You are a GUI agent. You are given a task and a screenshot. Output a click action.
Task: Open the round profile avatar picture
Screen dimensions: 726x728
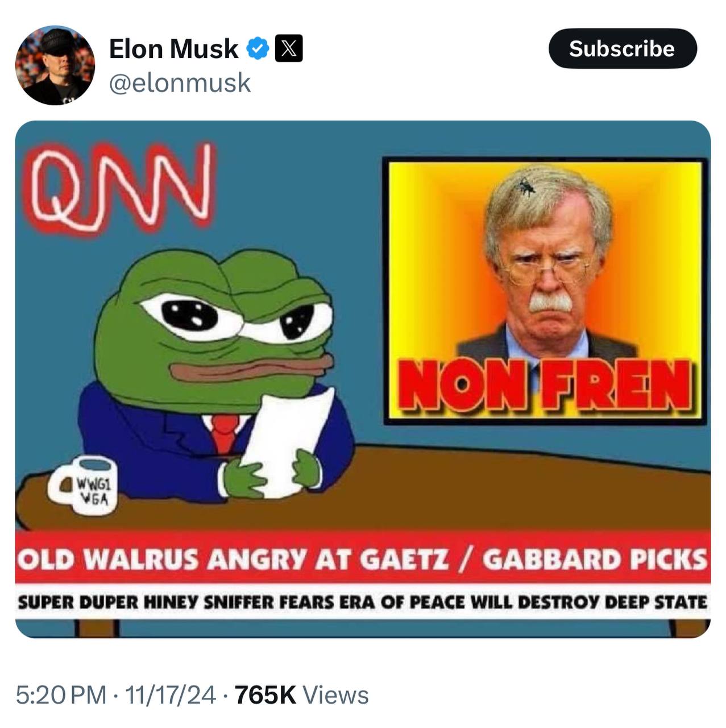click(x=55, y=65)
